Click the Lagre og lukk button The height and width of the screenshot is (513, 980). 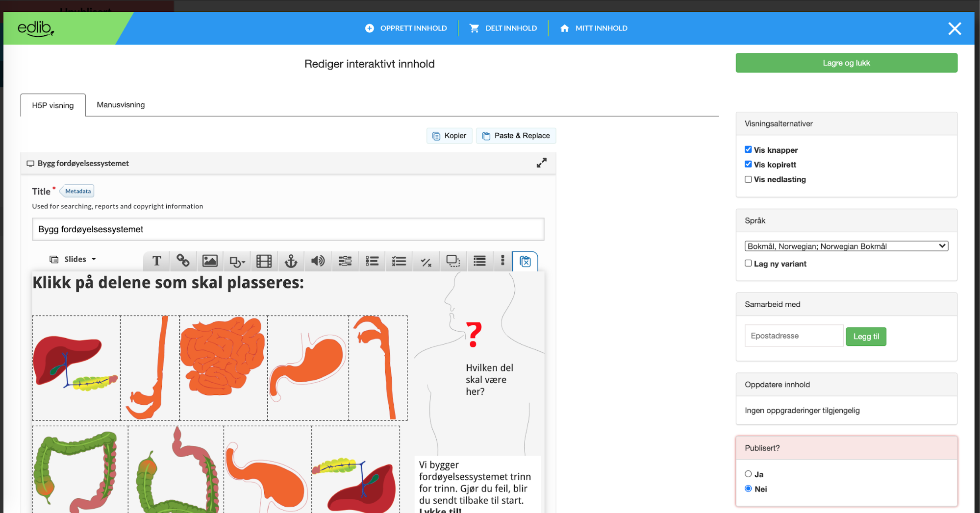point(846,63)
